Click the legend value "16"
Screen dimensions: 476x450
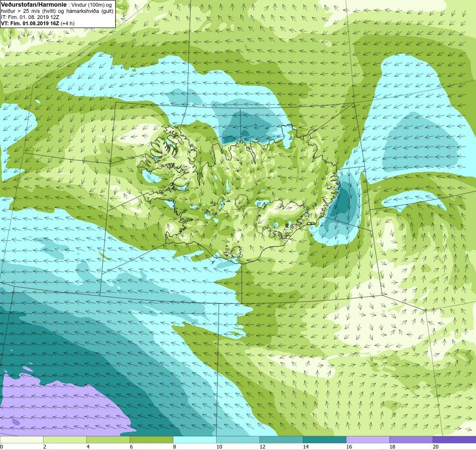click(x=349, y=447)
